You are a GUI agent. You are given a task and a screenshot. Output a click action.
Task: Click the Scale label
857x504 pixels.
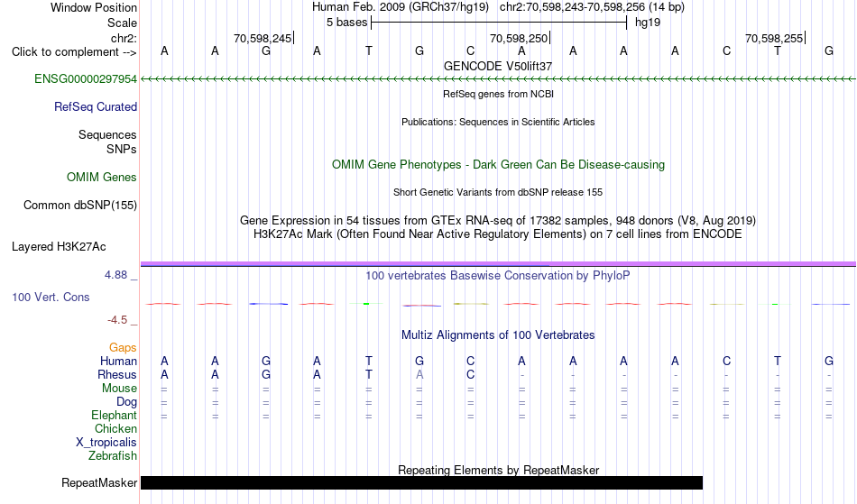coord(122,23)
